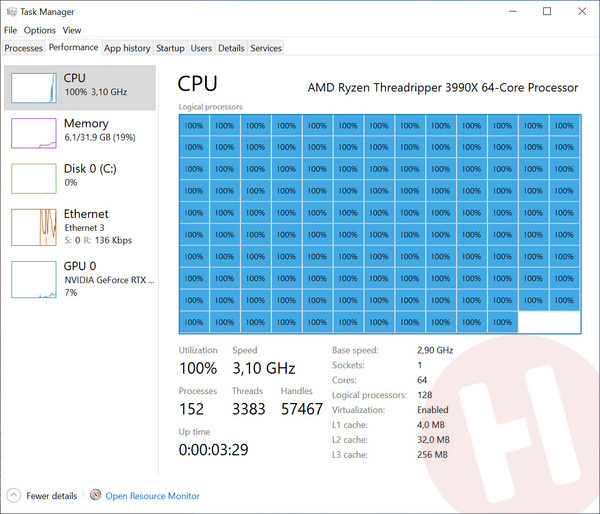Viewport: 600px width, 514px height.
Task: Go to the Users tab
Action: tap(201, 48)
